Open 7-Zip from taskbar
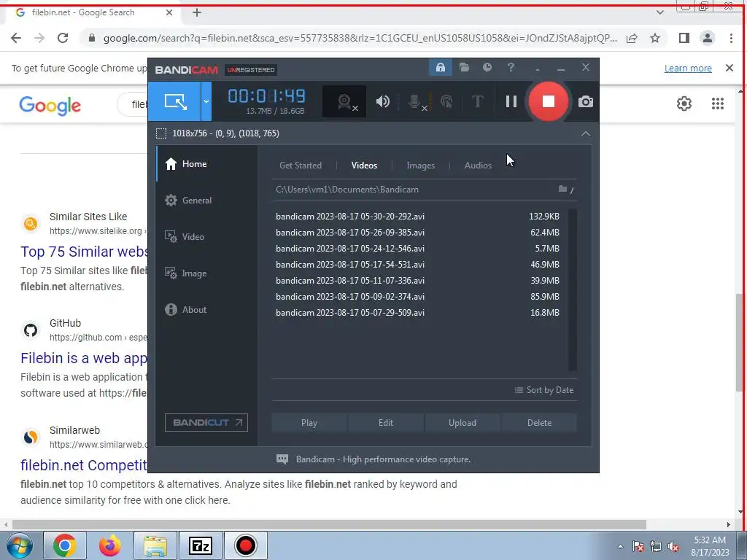The image size is (747, 560). [200, 545]
